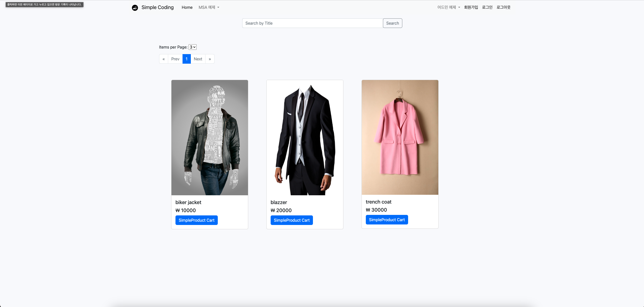The width and height of the screenshot is (644, 307).
Task: Expand the 어드민 예제 dropdown
Action: pos(448,7)
